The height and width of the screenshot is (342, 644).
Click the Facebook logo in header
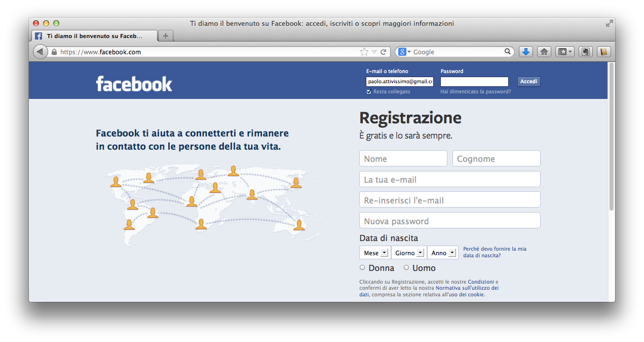tap(134, 84)
